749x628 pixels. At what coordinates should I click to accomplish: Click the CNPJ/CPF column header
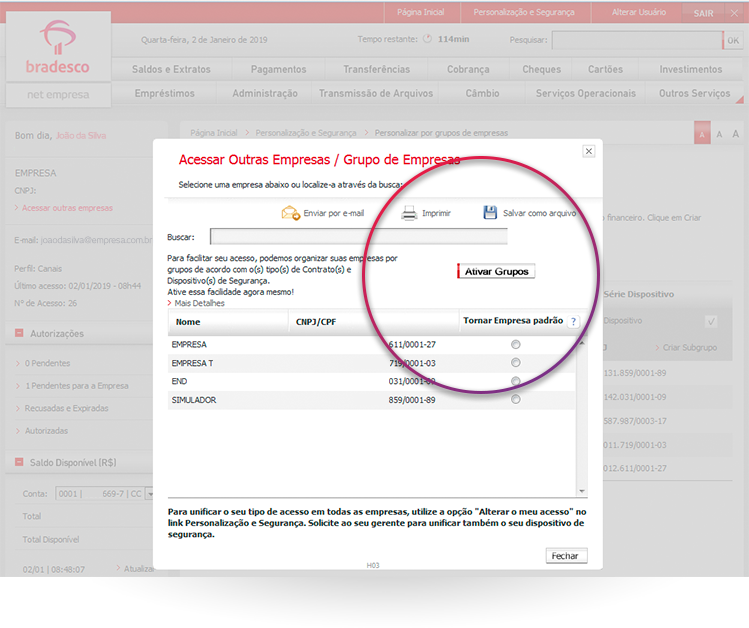374,322
